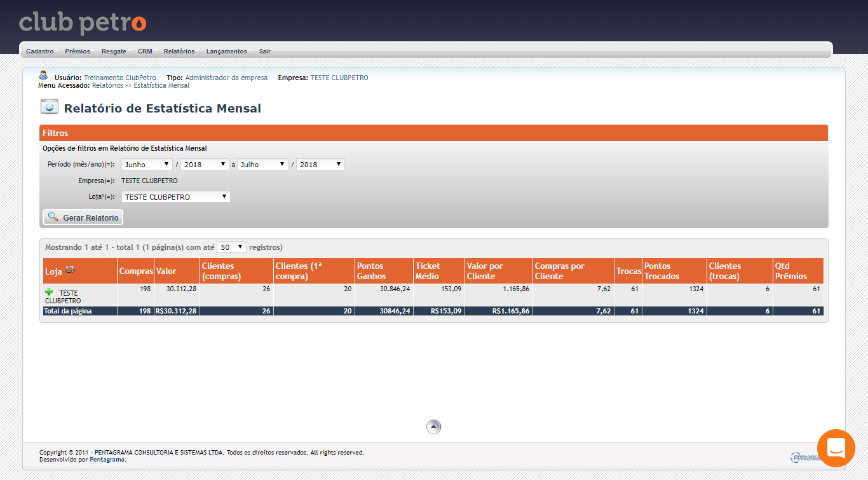Click the Ticket Médio column header
This screenshot has width=868, height=480.
click(438, 271)
